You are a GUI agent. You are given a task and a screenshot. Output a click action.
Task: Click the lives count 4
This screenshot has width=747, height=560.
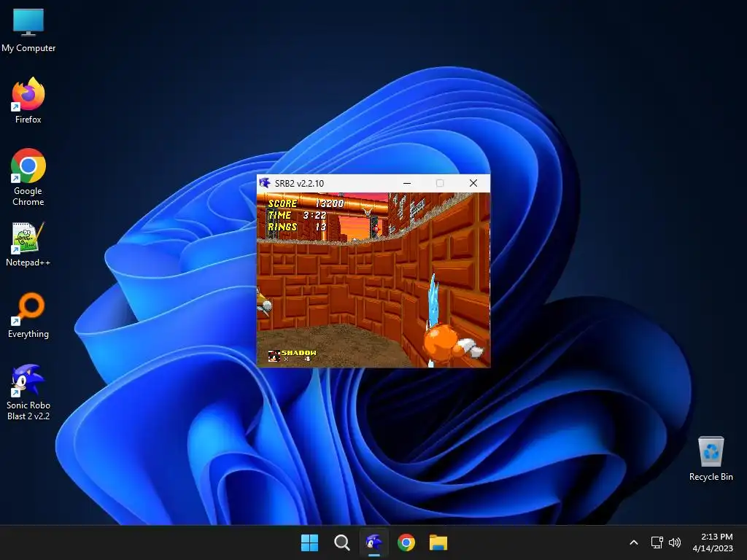tap(307, 359)
